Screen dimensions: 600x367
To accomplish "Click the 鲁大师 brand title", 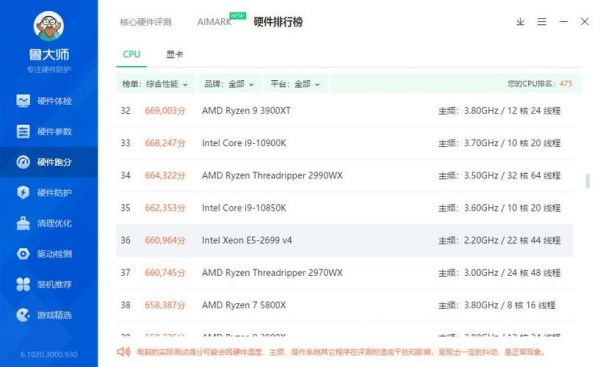I will pyautogui.click(x=49, y=55).
